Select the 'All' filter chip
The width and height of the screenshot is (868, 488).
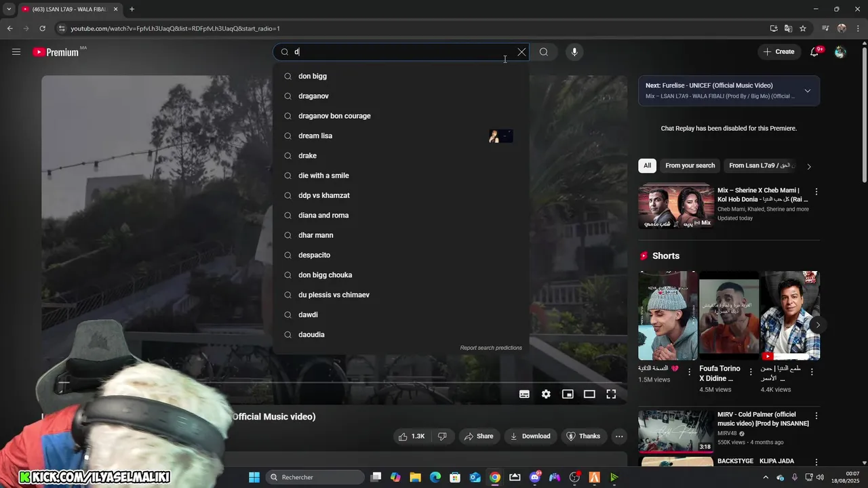pyautogui.click(x=647, y=165)
